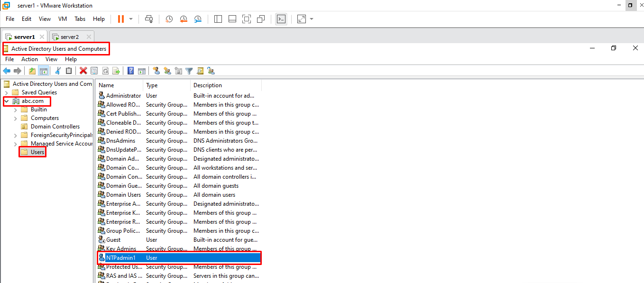Refresh the Active Directory view

[105, 71]
